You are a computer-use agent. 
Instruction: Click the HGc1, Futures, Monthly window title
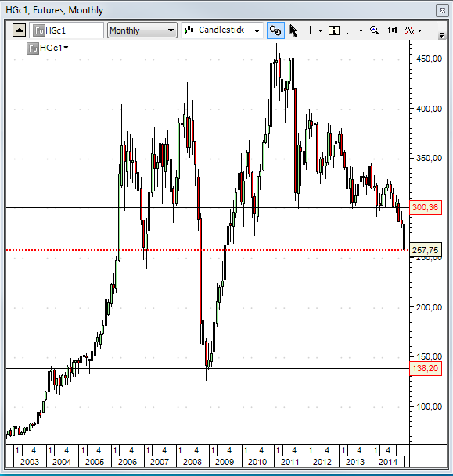(55, 10)
